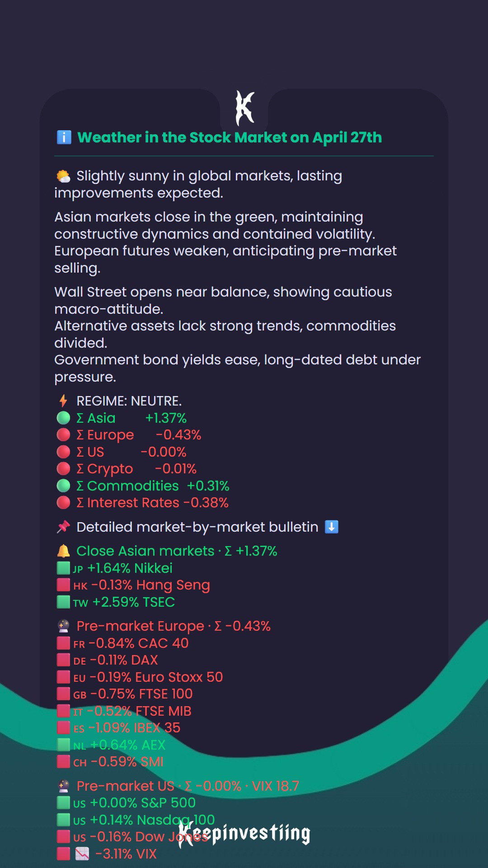This screenshot has height=868, width=488.
Task: Click the red circle beside Σ Europe
Action: 63,434
